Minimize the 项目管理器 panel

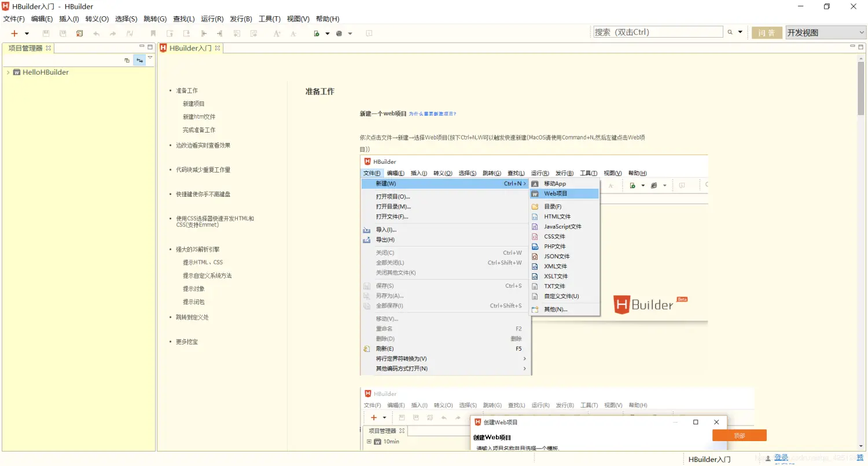[x=142, y=46]
